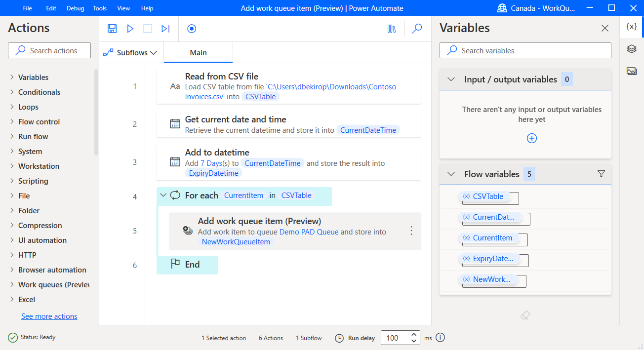The width and height of the screenshot is (644, 350).
Task: Open the Images pane icon
Action: pyautogui.click(x=631, y=71)
